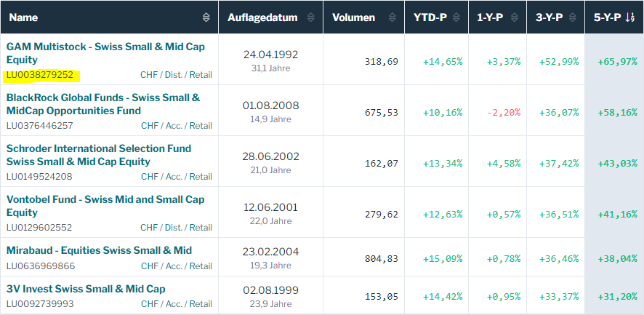Click the 804,83 volume cell for Mirabaud
The height and width of the screenshot is (315, 644).
(381, 258)
